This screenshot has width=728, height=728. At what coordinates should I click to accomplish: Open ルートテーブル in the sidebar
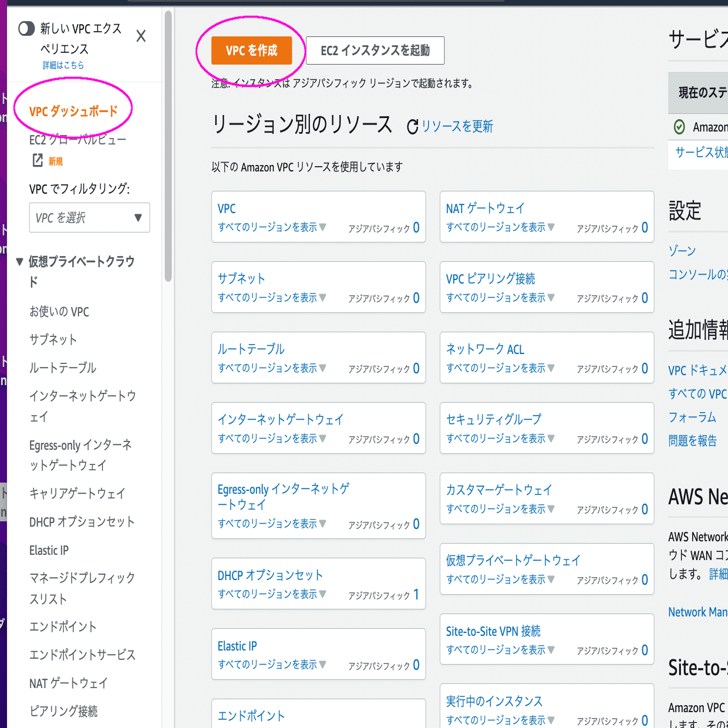click(x=63, y=368)
